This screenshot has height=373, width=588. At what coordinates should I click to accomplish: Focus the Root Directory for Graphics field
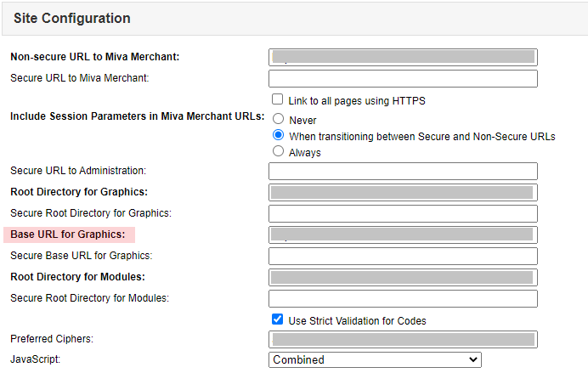pyautogui.click(x=403, y=192)
